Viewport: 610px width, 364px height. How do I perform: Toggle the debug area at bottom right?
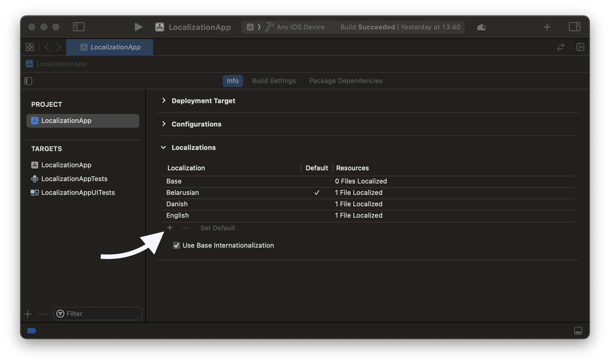pyautogui.click(x=578, y=331)
